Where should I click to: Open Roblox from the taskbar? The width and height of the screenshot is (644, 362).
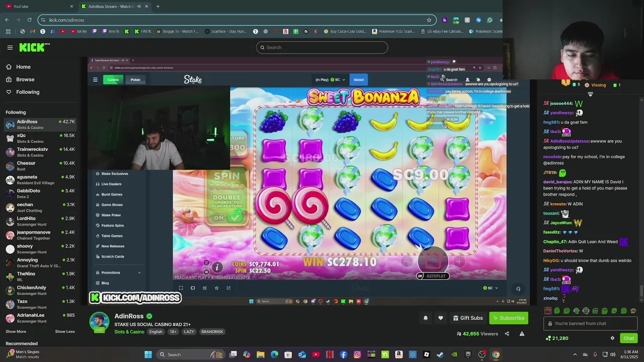(426, 354)
